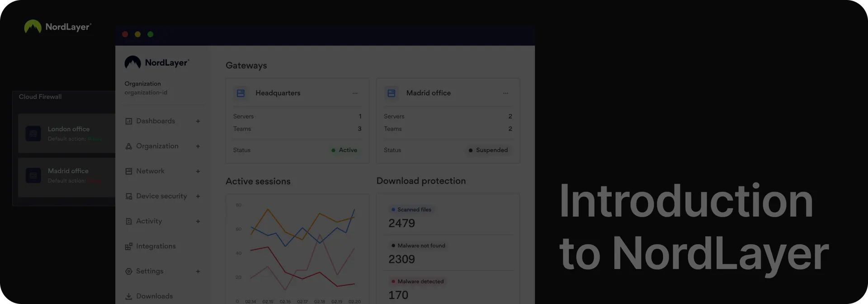The width and height of the screenshot is (868, 304).
Task: Open the Settings menu item
Action: coord(149,271)
